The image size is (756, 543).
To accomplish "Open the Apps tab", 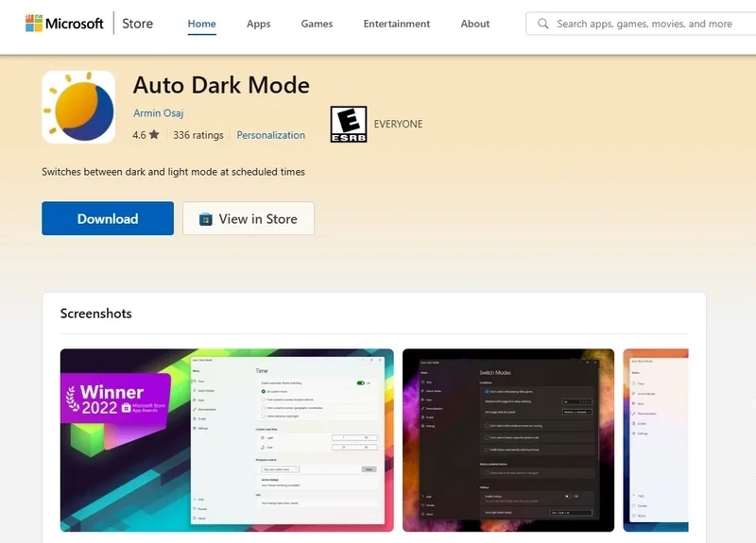I will (x=258, y=24).
